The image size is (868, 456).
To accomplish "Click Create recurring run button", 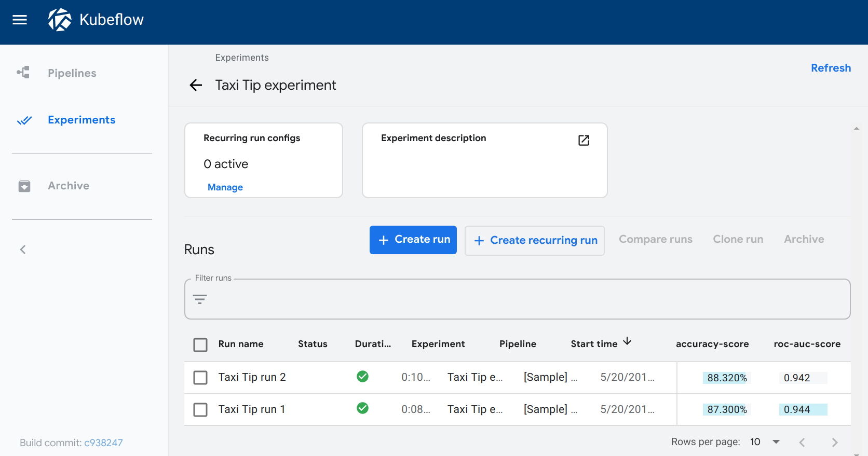I will tap(535, 241).
